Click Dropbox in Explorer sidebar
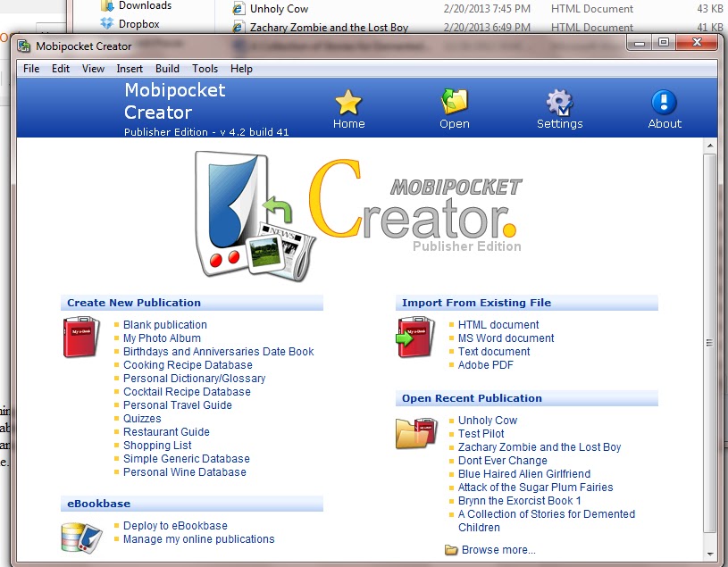728x567 pixels. (x=138, y=24)
